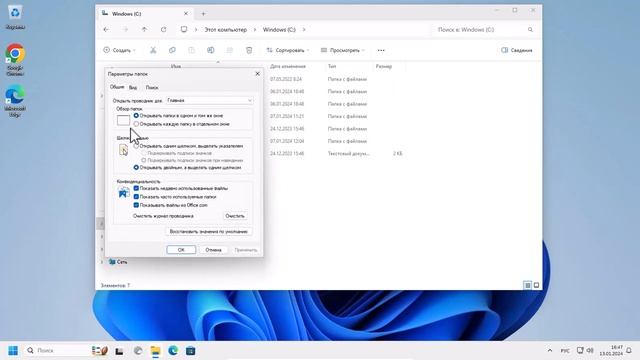Image resolution: width=640 pixels, height=360 pixels.
Task: Switch to large icons view in status bar
Action: pyautogui.click(x=536, y=285)
